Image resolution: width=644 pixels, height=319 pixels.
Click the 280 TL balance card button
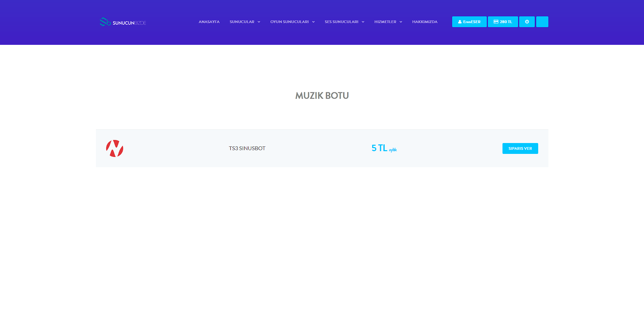click(502, 22)
